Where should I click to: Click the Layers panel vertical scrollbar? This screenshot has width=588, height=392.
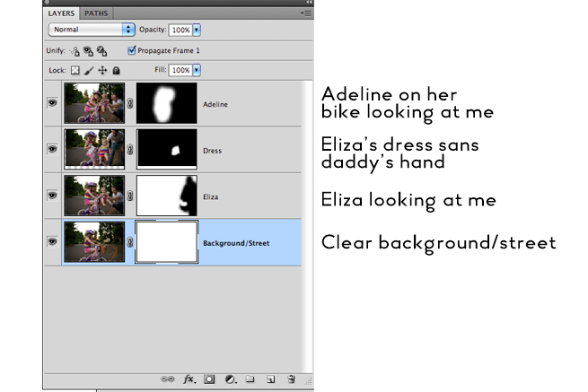click(x=307, y=226)
